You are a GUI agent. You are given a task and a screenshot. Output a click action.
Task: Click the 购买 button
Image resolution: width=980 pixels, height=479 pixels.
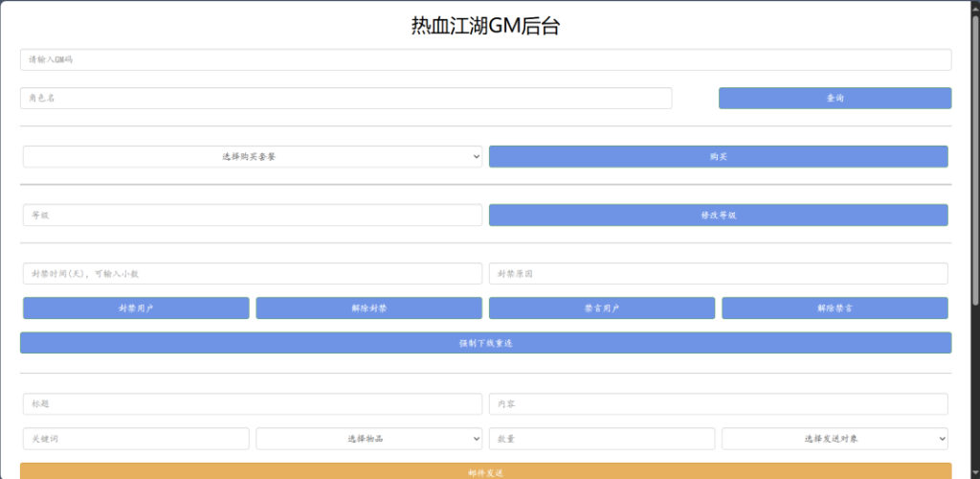718,156
